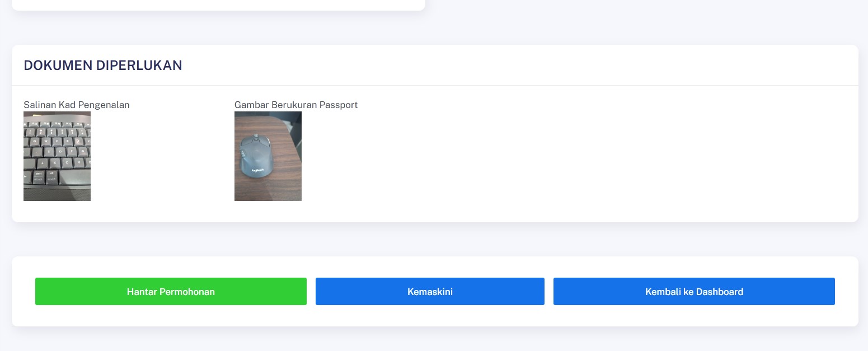Viewport: 868px width, 351px height.
Task: Click the mouse scroll wheel in photo
Action: point(256,136)
